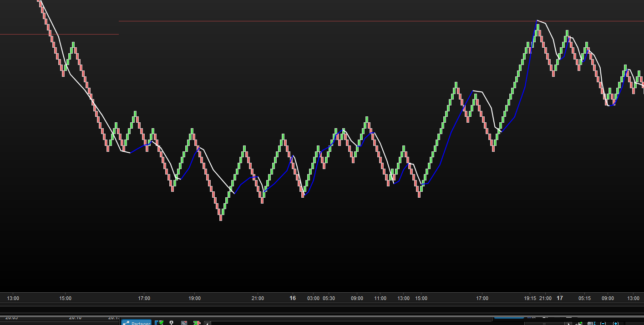The height and width of the screenshot is (325, 644).
Task: Click the gray horizontal line at upper left
Action: tap(59, 34)
